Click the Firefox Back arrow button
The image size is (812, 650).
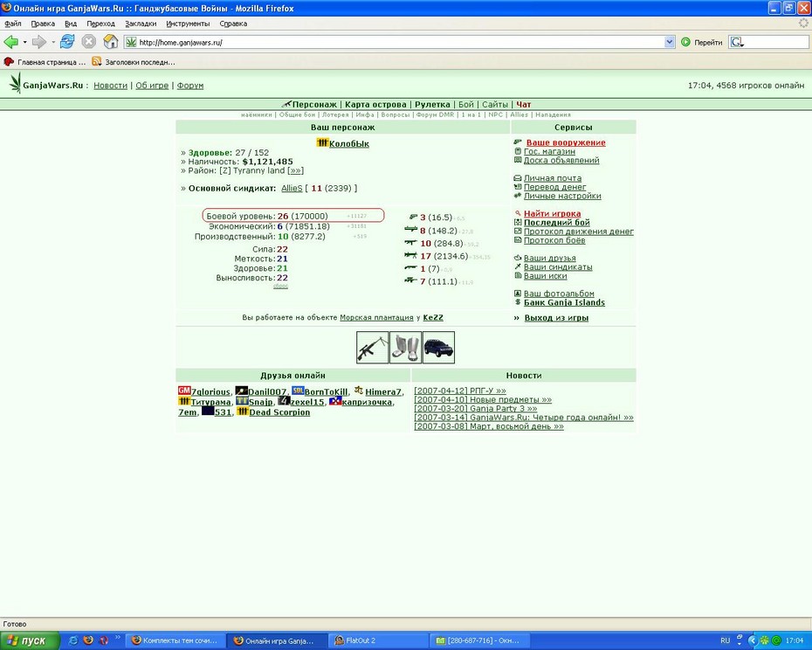[x=10, y=42]
